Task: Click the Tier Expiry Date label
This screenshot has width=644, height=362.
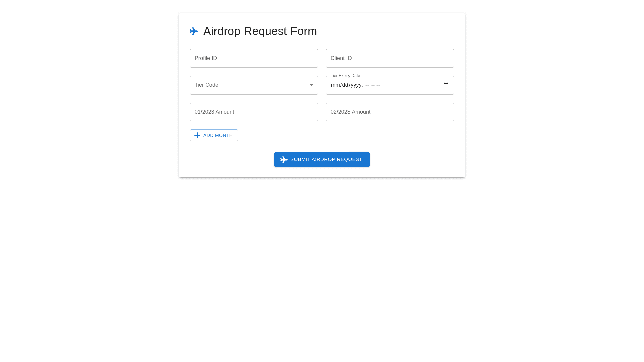Action: 345,76
